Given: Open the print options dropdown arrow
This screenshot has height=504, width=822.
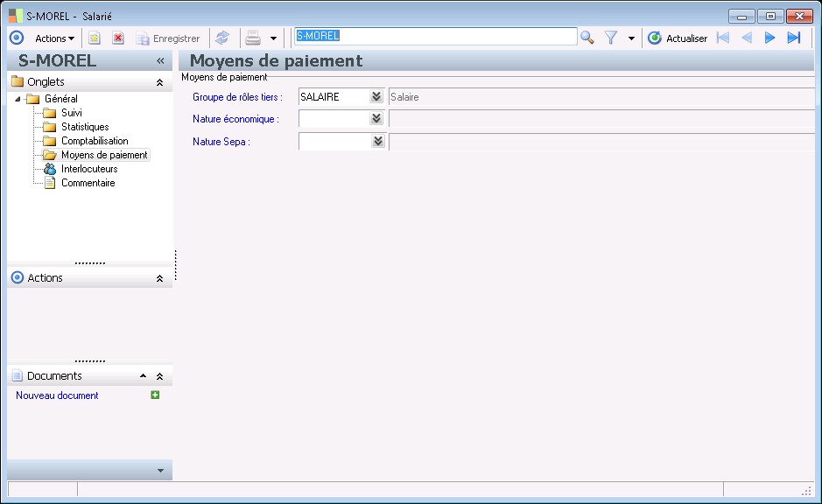Looking at the screenshot, I should (273, 38).
